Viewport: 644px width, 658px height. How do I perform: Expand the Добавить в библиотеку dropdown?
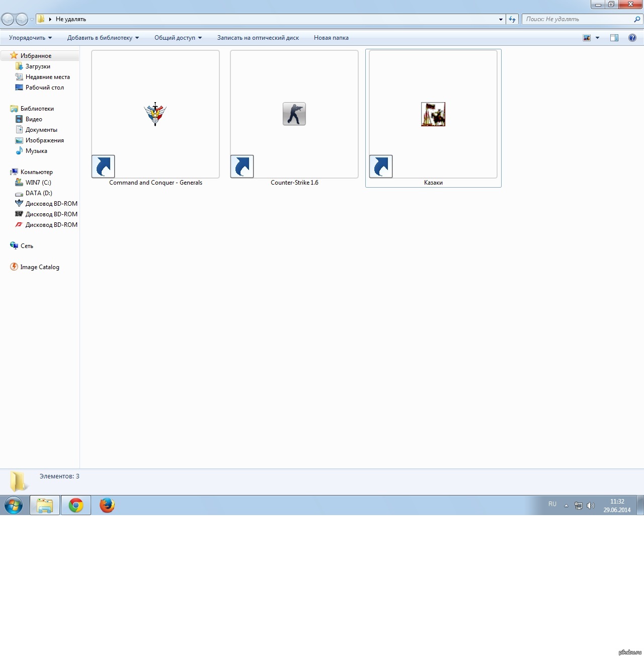(103, 38)
